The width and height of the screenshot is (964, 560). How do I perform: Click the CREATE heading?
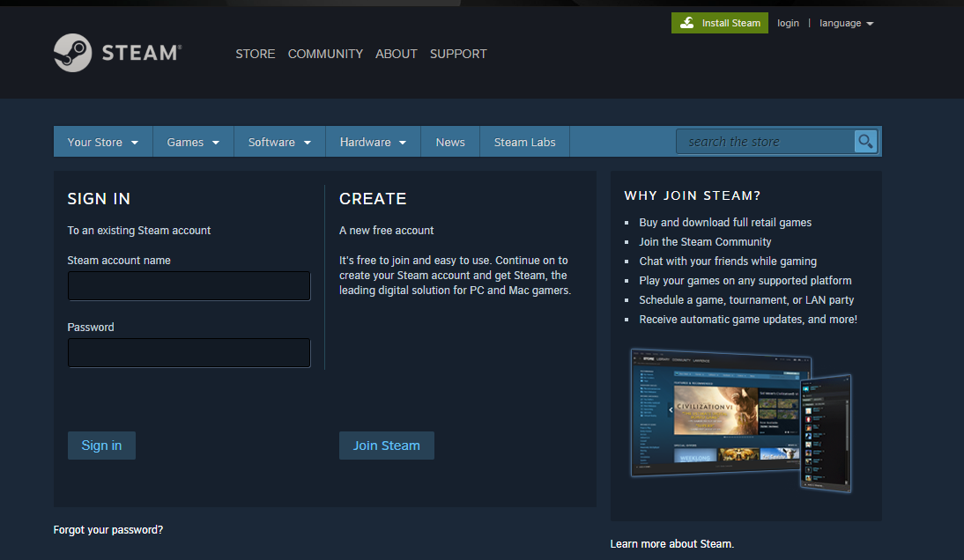click(x=373, y=199)
